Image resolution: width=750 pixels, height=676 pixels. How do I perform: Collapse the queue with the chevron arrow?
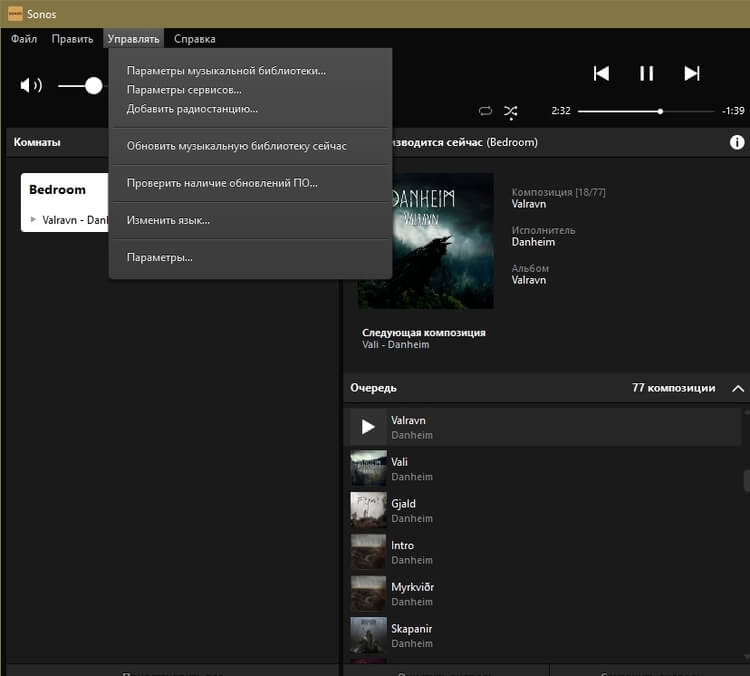(x=738, y=388)
